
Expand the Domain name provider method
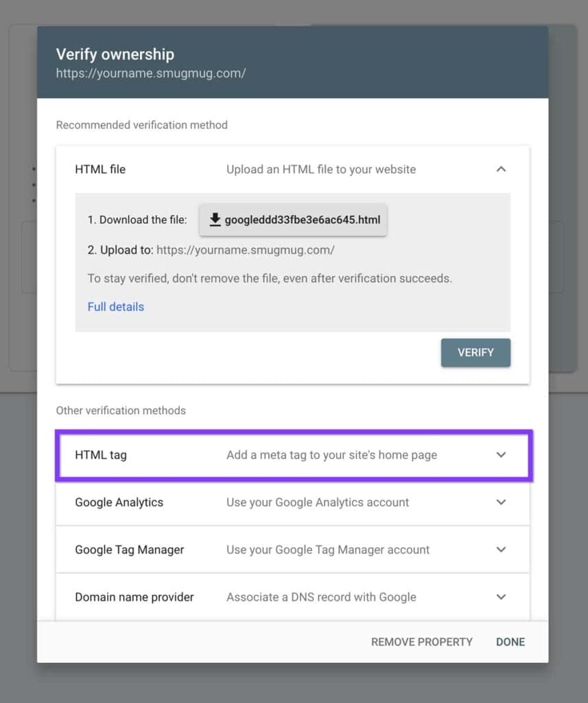[x=501, y=597]
